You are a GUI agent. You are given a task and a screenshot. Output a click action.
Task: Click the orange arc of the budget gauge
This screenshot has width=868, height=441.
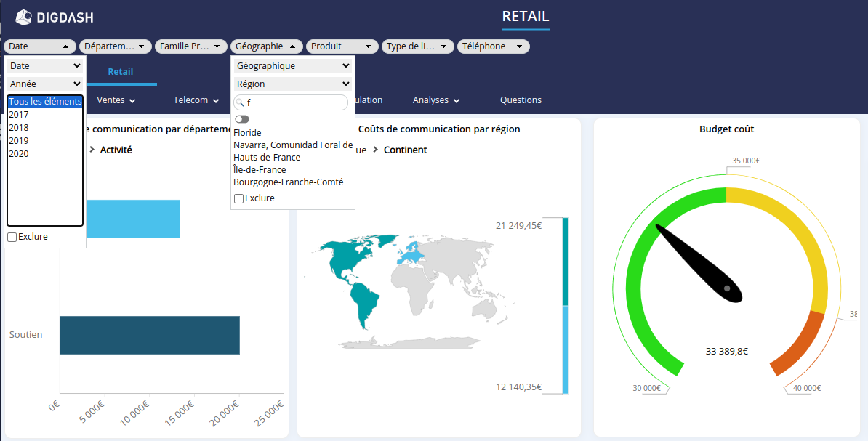[800, 344]
